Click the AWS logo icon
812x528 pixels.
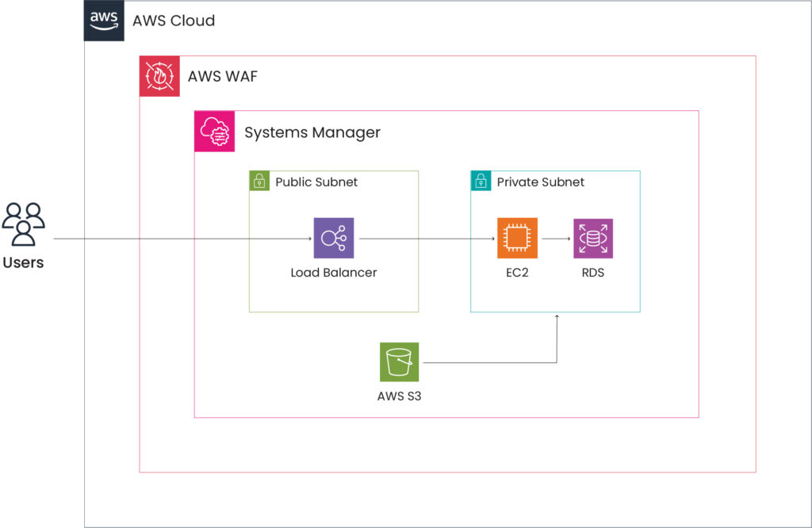105,21
